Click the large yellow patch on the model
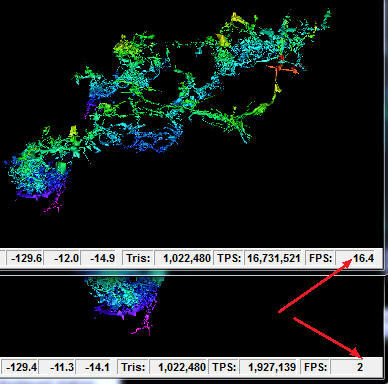The image size is (388, 384). click(x=223, y=40)
